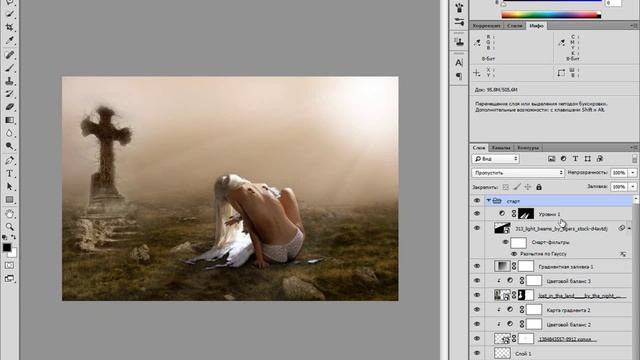This screenshot has height=360, width=640.
Task: Switch to the Каналы tab
Action: (501, 148)
